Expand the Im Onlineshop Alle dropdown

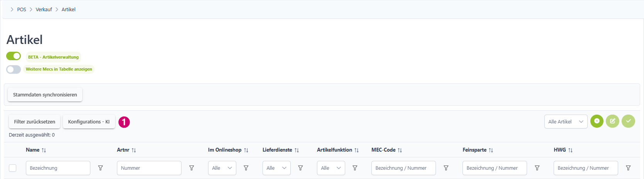(222, 168)
